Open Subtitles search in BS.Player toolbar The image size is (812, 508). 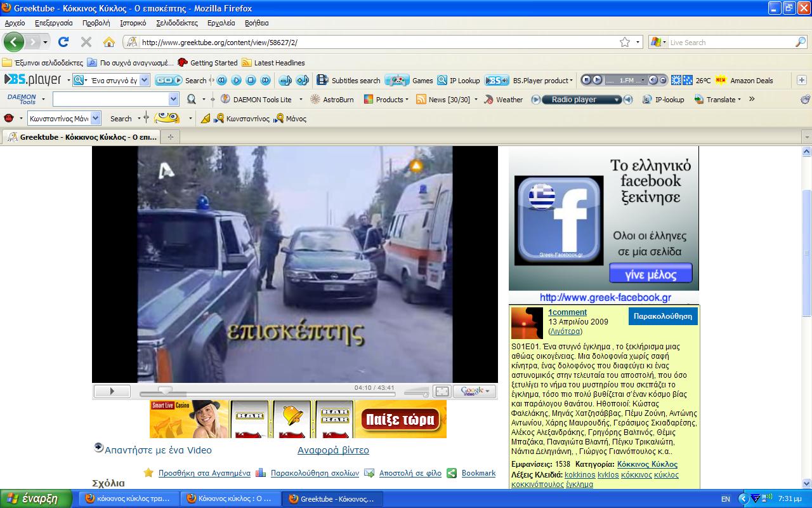pos(349,81)
